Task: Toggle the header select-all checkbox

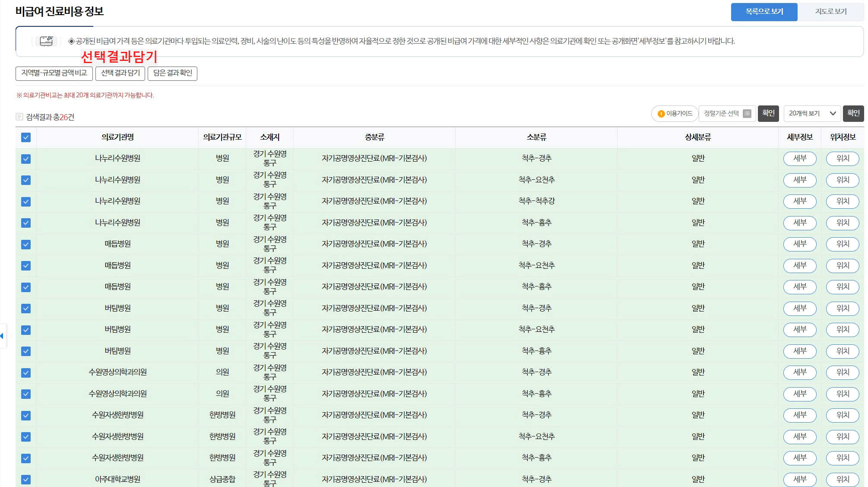Action: (26, 137)
